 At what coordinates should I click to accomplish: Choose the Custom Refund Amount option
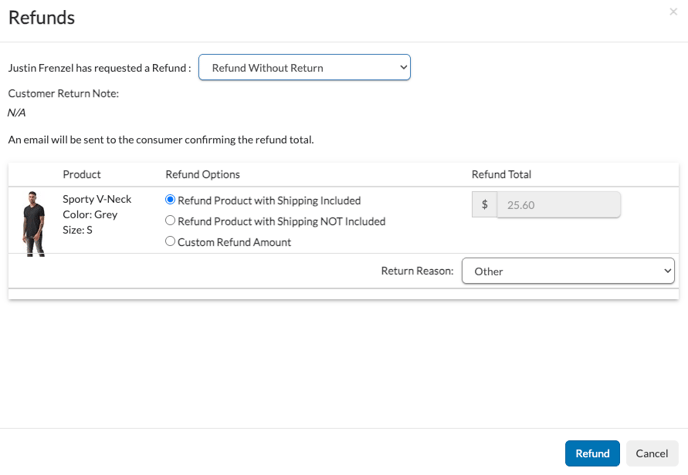tap(170, 242)
